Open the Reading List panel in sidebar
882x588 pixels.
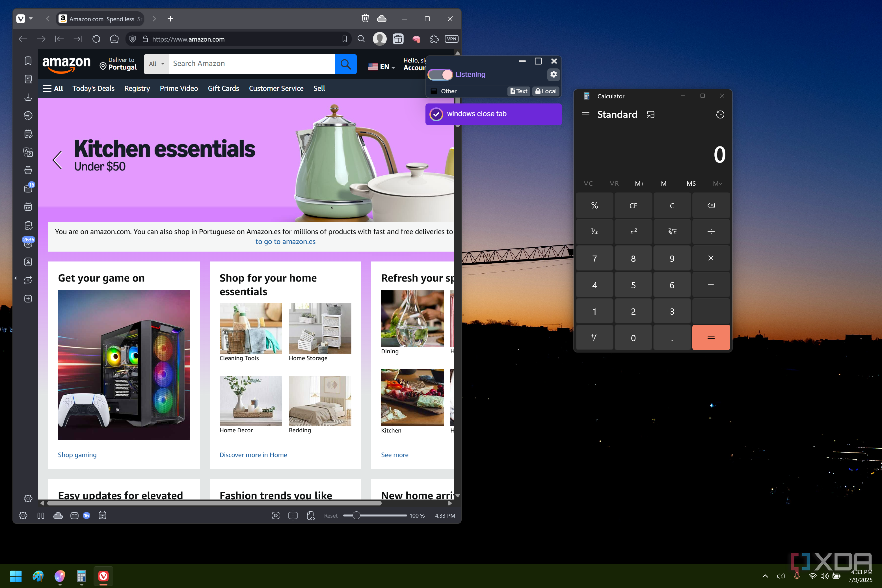[28, 79]
